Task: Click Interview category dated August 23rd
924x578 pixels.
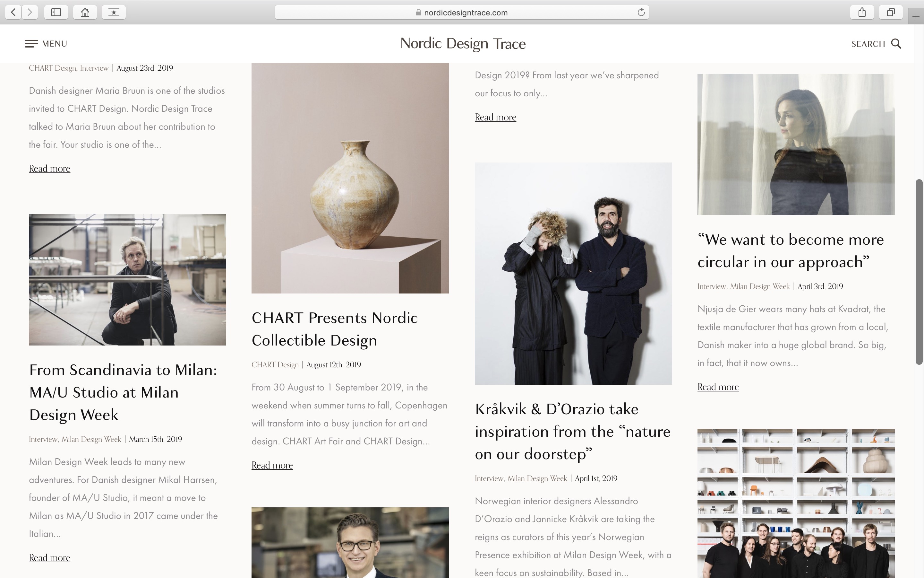Action: [94, 68]
